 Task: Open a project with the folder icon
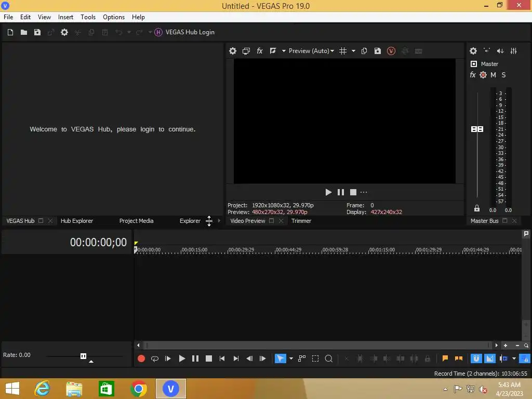tap(24, 32)
